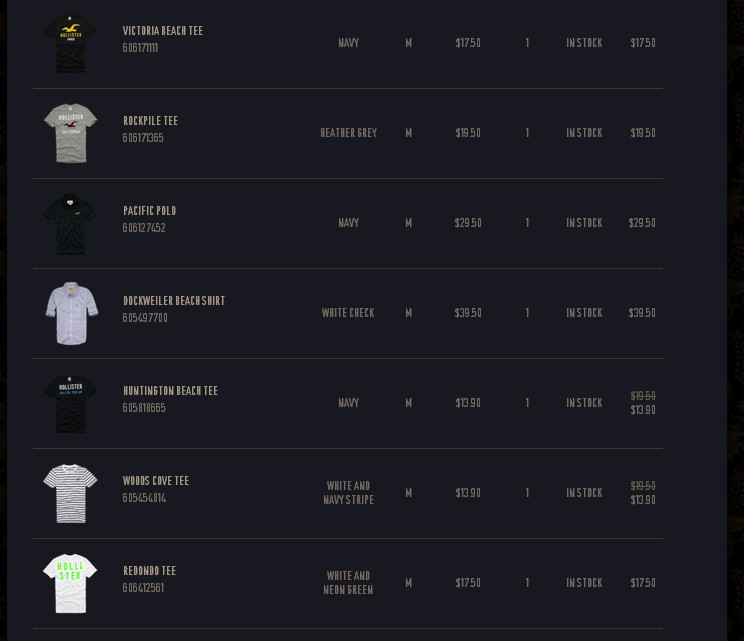744x641 pixels.
Task: Click the White Check color label
Action: (348, 313)
